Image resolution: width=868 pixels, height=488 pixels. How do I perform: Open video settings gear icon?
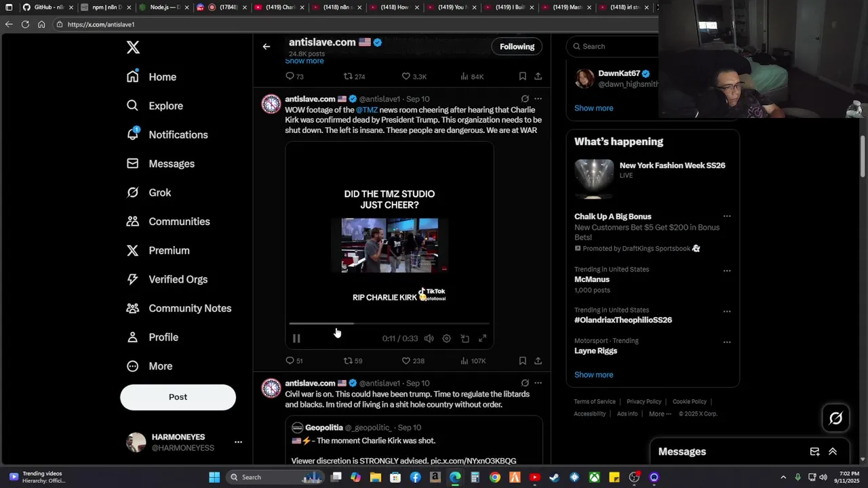point(446,338)
